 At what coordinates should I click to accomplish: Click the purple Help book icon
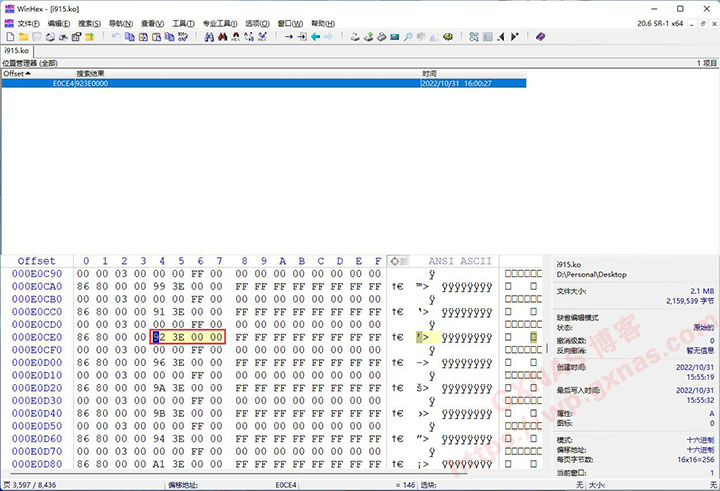(540, 37)
